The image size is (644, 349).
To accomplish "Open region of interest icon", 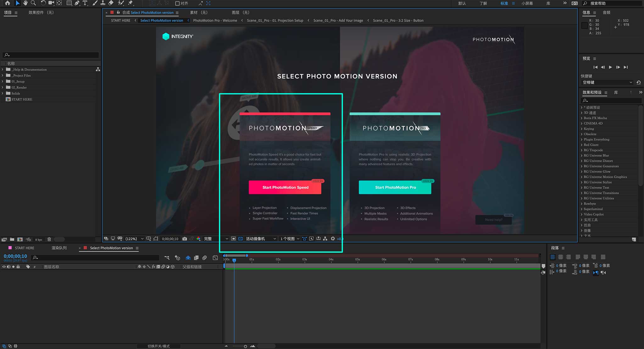I will click(233, 239).
